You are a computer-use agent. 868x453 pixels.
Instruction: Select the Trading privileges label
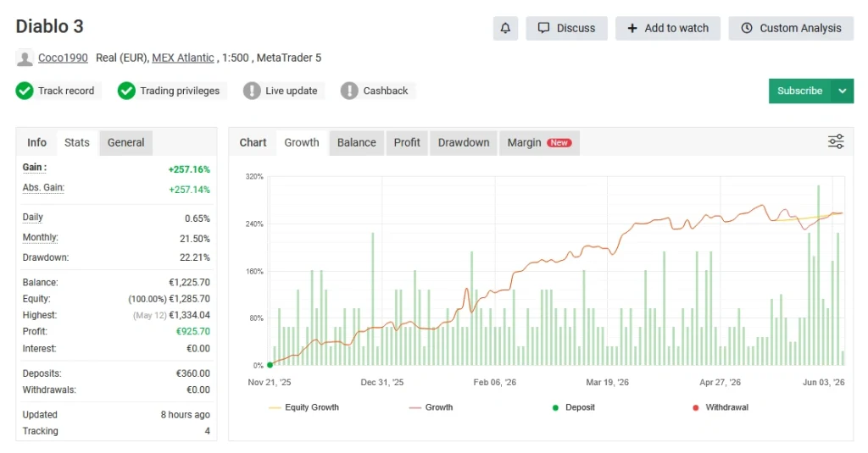[180, 91]
